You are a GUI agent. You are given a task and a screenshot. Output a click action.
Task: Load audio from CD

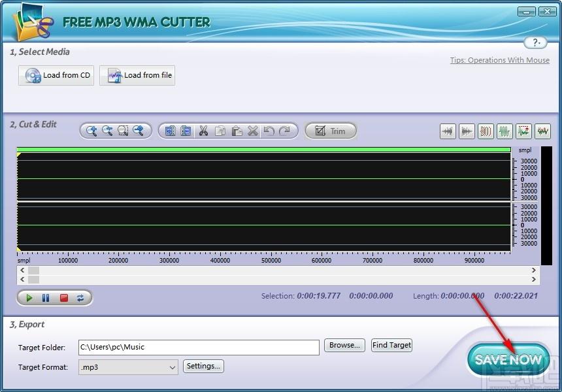56,75
